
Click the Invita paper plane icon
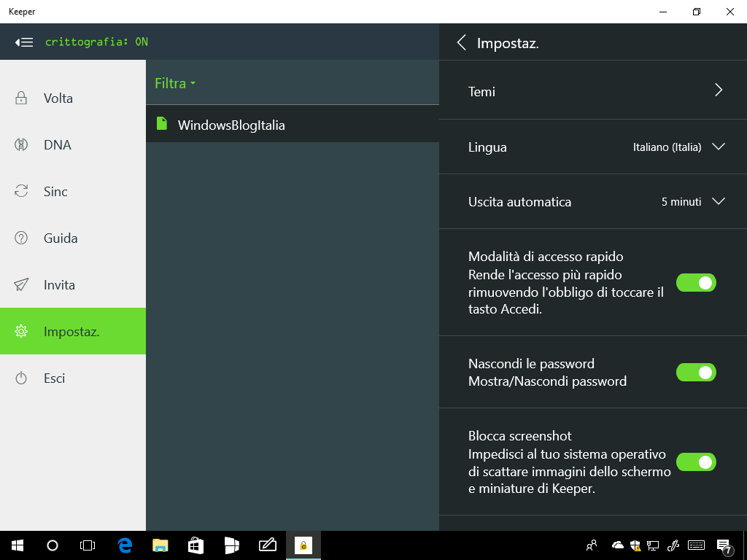[x=21, y=285]
